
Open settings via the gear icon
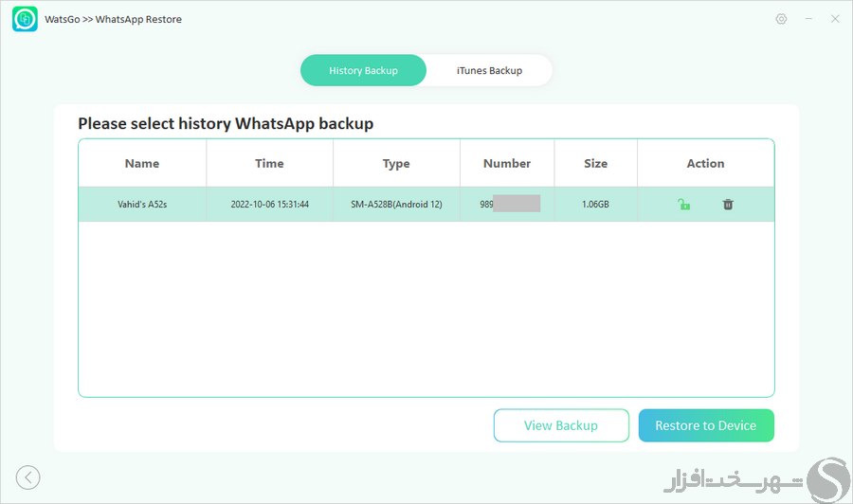pos(781,19)
